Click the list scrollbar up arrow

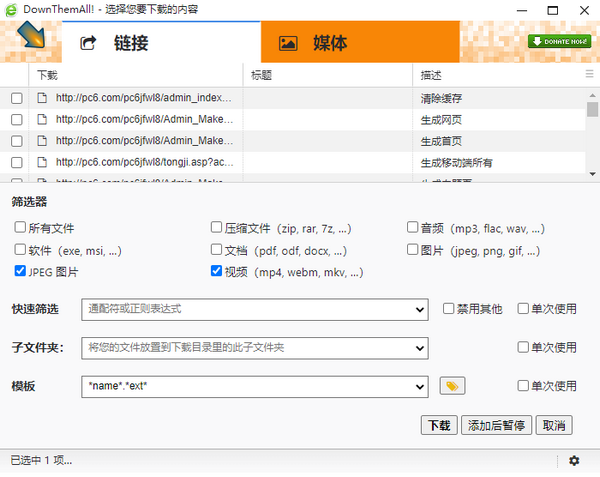pos(592,95)
